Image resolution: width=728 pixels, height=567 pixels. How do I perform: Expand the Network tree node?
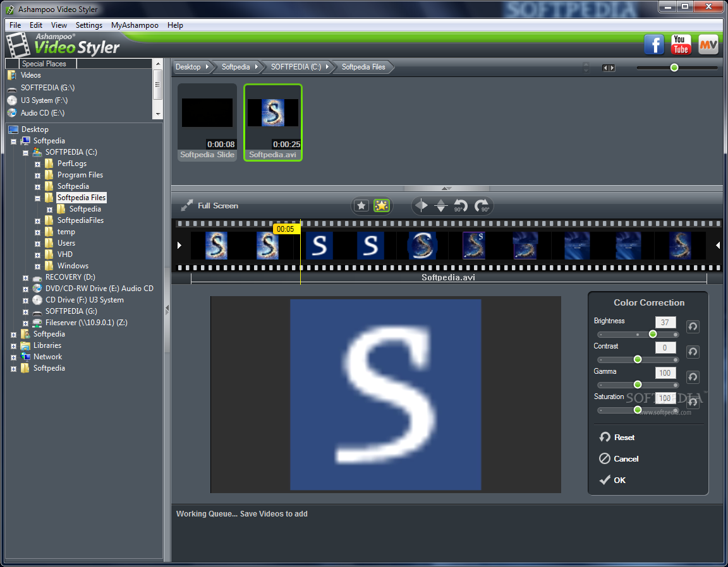(x=13, y=357)
